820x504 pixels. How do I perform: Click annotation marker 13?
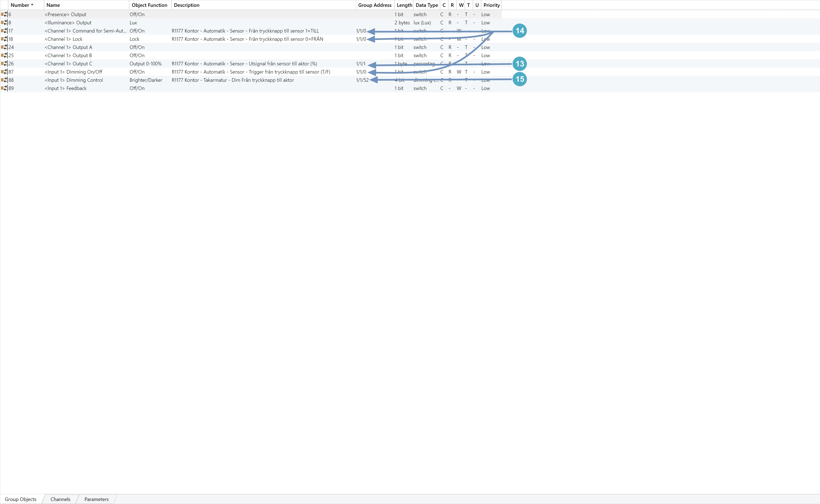(519, 64)
